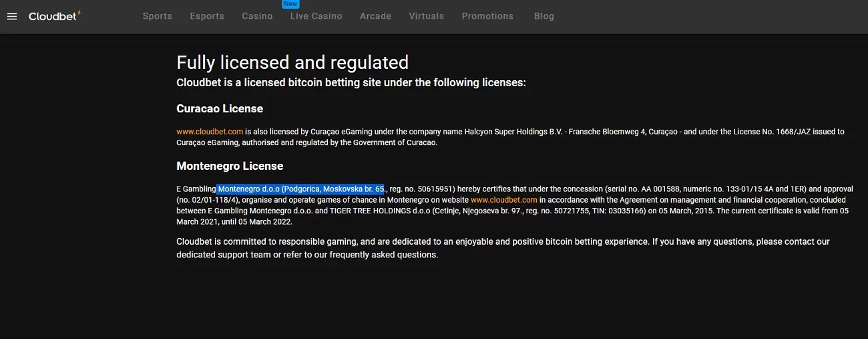This screenshot has width=868, height=339.
Task: Follow www.cloudbet.com link in Curacao License text
Action: (x=210, y=132)
